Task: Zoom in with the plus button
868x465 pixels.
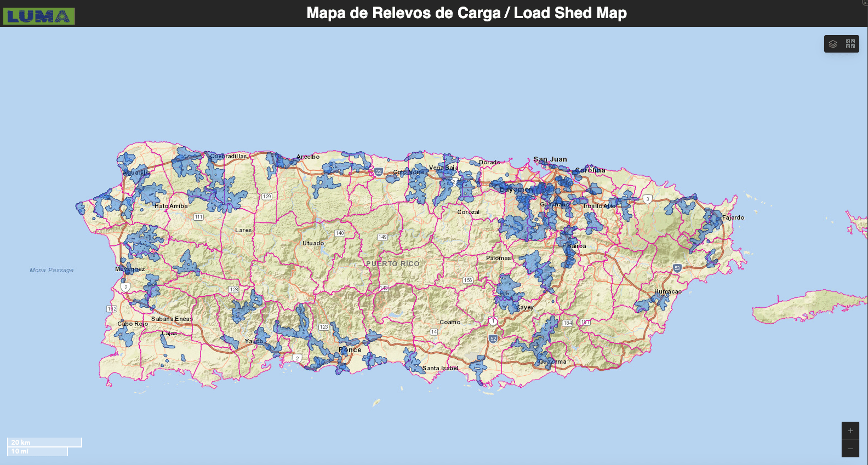Action: [x=850, y=430]
